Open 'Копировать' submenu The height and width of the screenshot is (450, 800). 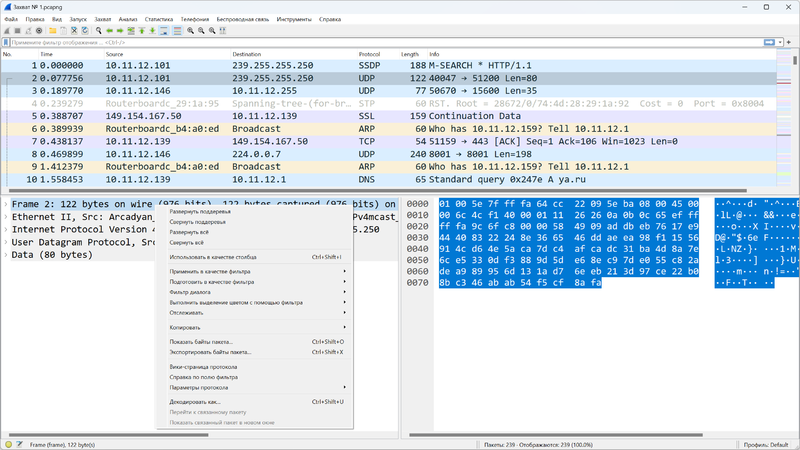tap(257, 328)
